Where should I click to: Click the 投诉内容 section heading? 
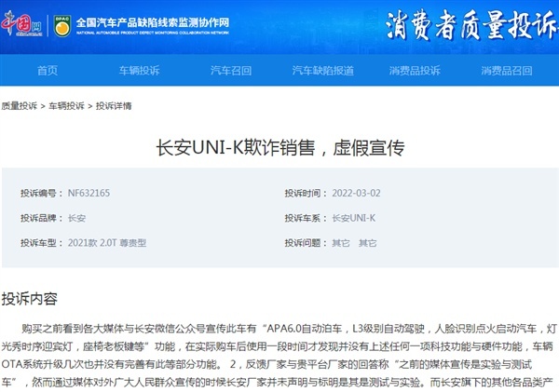point(30,299)
